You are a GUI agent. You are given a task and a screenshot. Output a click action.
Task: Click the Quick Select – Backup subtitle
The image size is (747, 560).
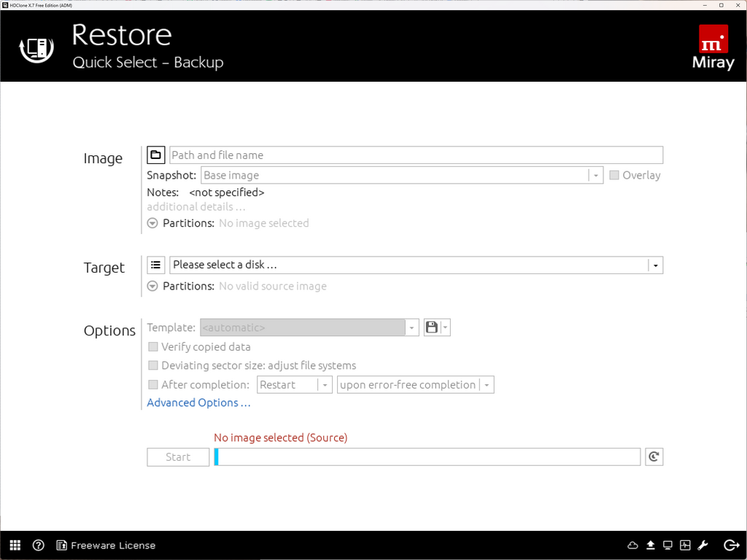(148, 63)
